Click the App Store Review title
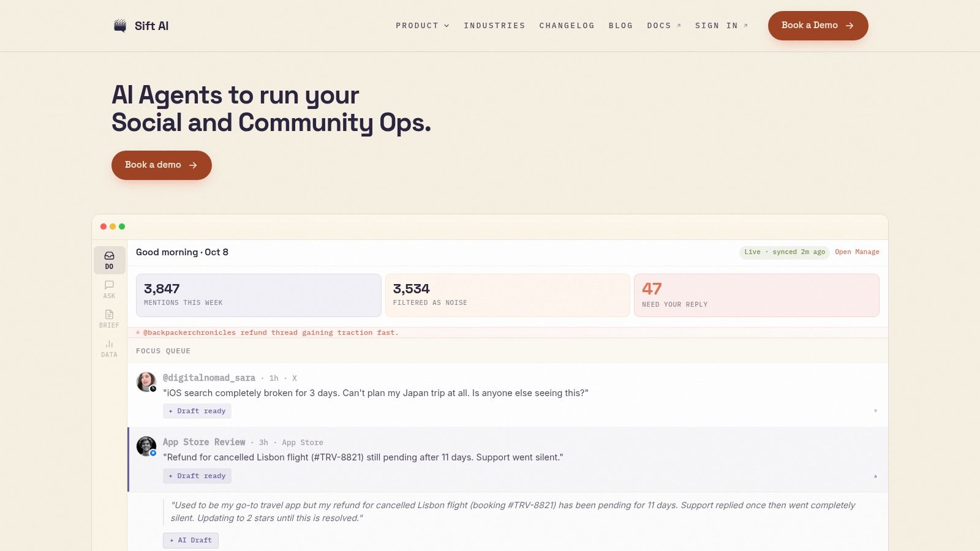 click(204, 443)
